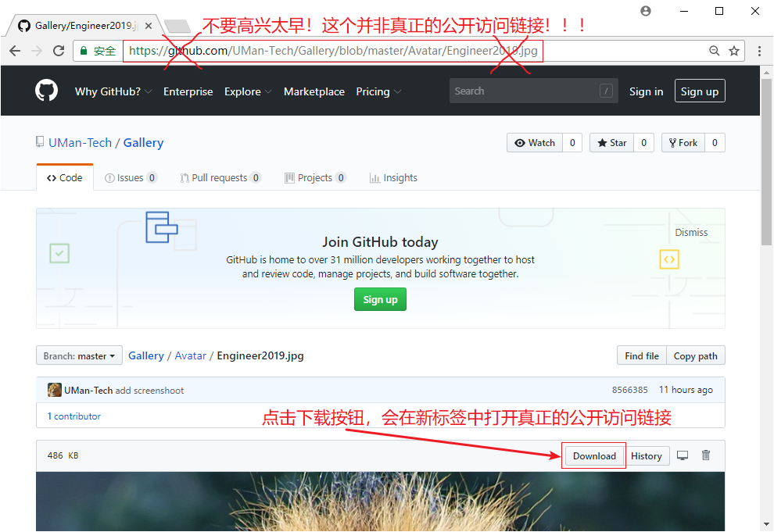Open the stargazers count next to Star
The image size is (774, 532).
pos(643,142)
